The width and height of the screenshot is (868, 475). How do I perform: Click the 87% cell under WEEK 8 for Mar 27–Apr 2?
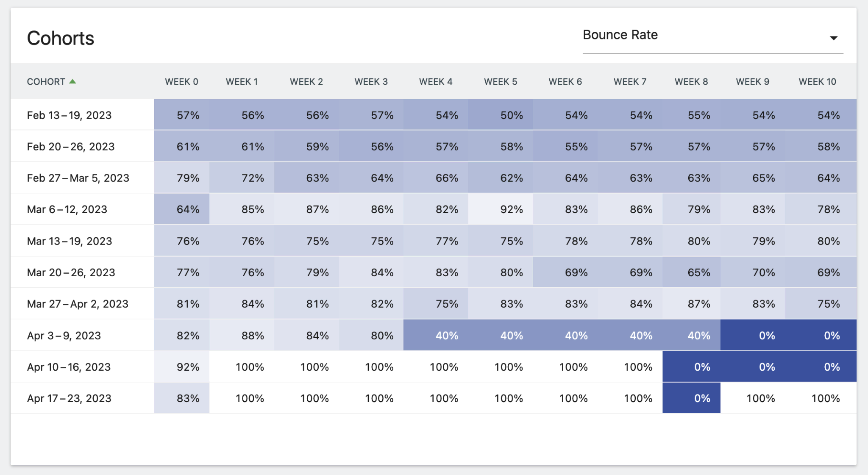(698, 303)
